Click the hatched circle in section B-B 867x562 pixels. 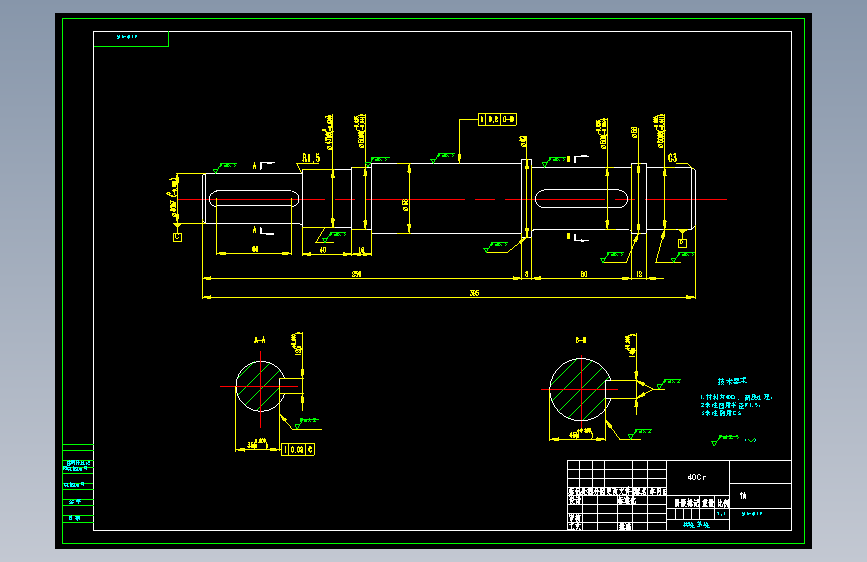(580, 389)
